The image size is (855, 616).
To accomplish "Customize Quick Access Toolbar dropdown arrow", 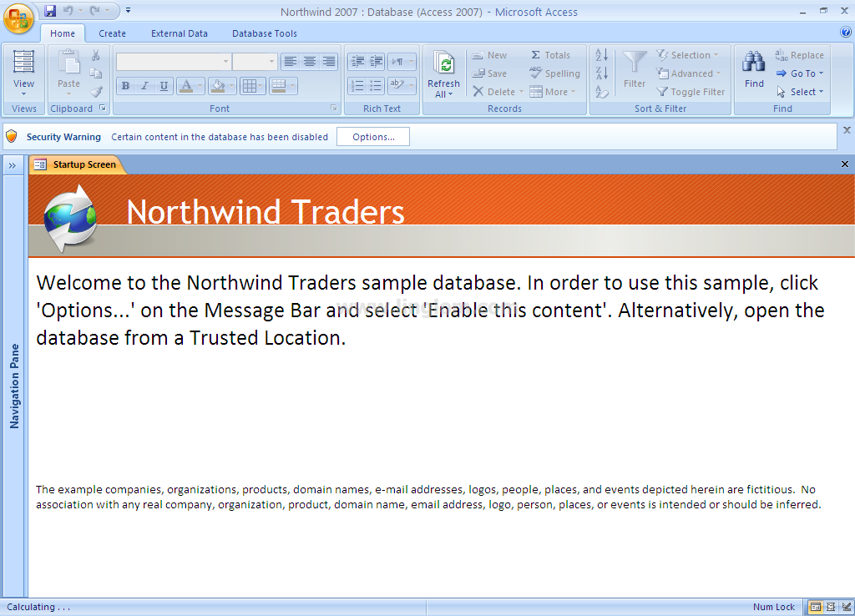I will click(x=128, y=10).
